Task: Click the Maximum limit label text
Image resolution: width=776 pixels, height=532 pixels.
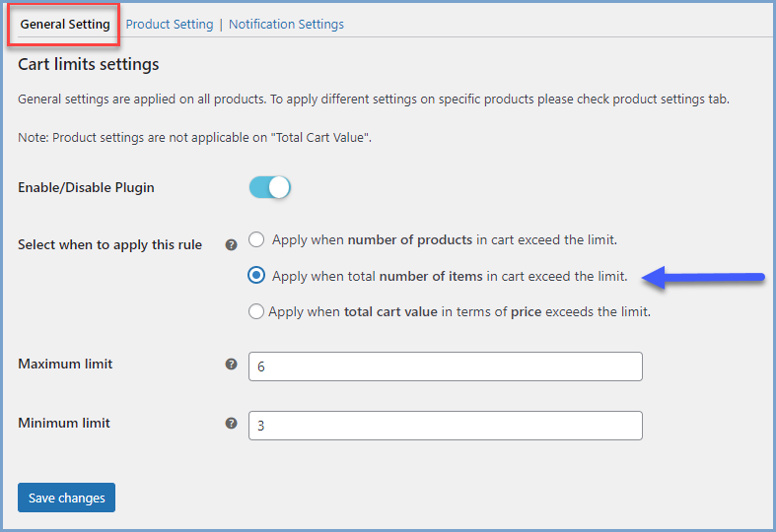Action: tap(65, 364)
